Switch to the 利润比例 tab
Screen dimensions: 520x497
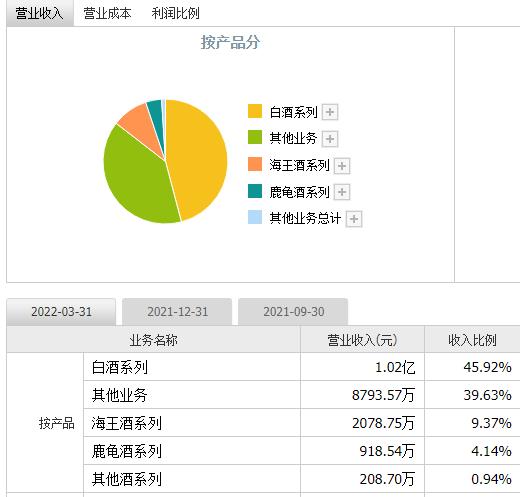(175, 13)
